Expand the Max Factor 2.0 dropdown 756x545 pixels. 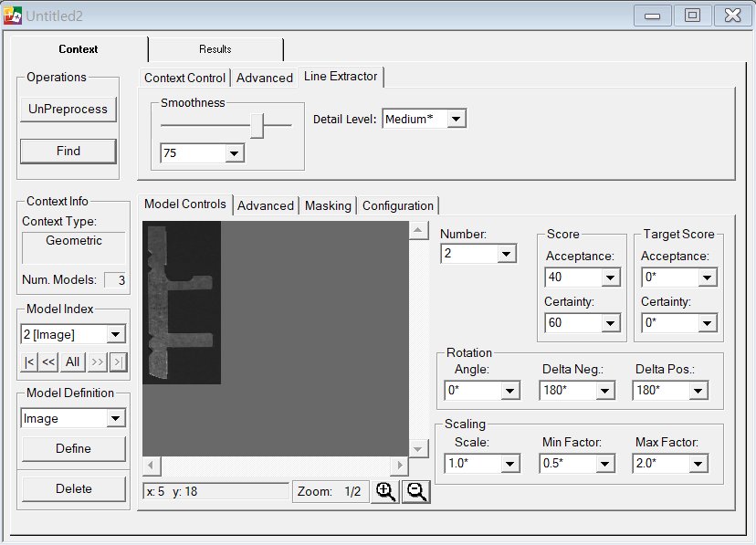pos(698,464)
